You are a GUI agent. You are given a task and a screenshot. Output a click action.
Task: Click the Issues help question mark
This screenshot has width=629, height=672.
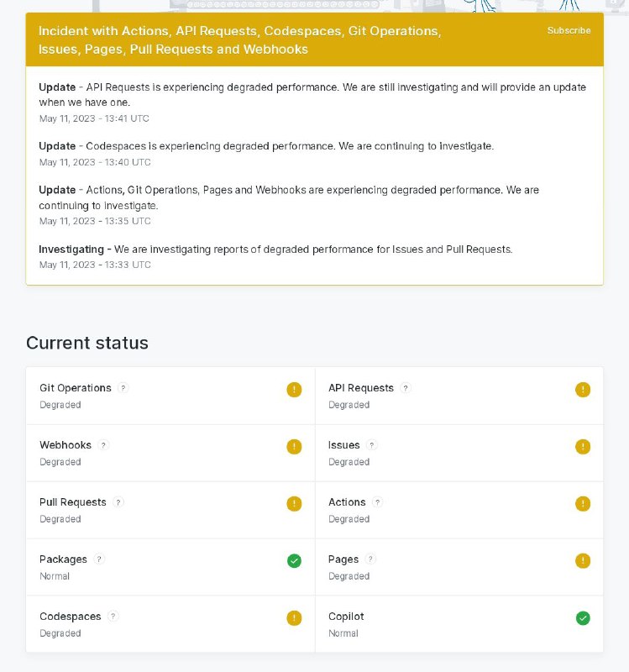[371, 445]
